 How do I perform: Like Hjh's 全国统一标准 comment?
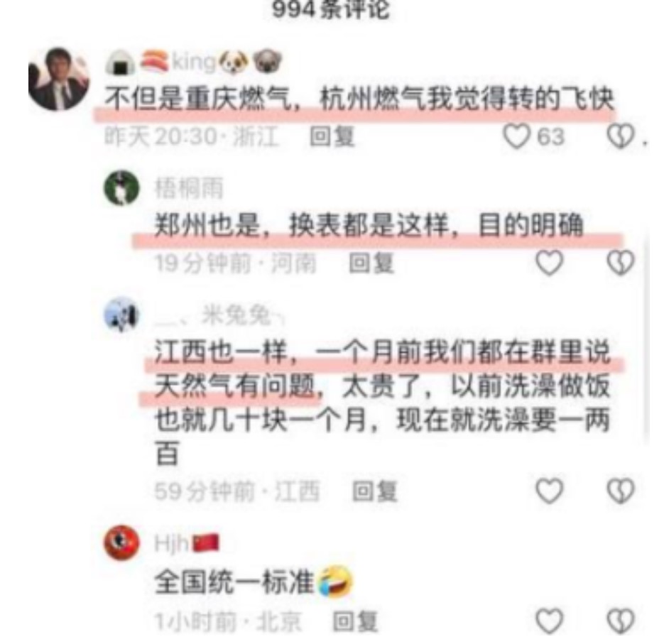click(549, 621)
